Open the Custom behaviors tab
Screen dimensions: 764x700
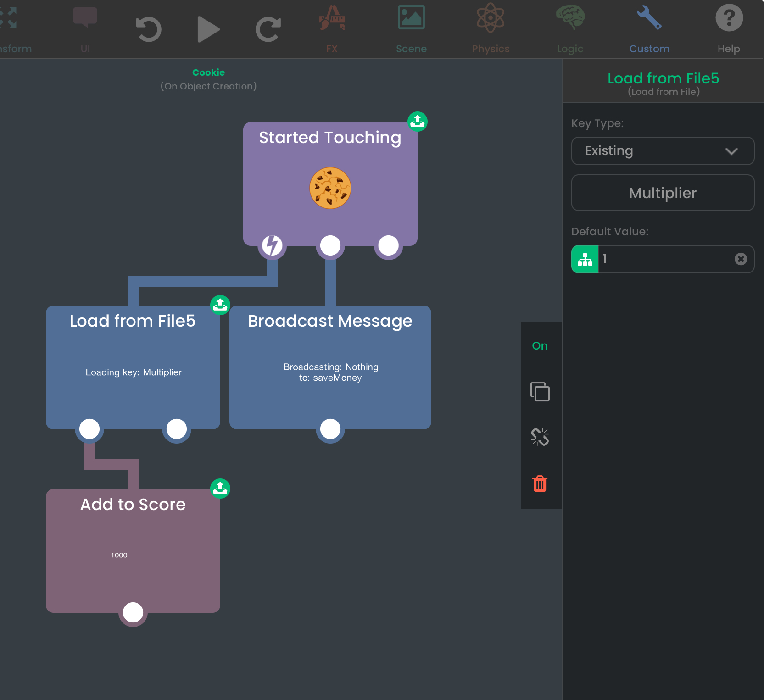click(x=649, y=29)
